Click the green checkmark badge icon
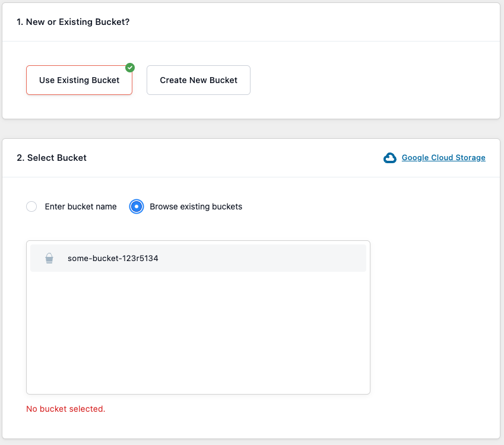Screen dimensions: 504x445 pyautogui.click(x=130, y=68)
